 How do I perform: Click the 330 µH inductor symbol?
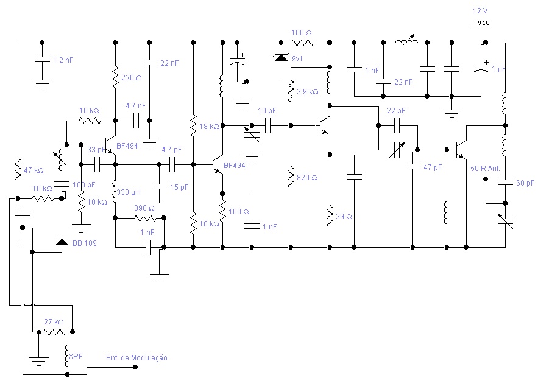(x=115, y=194)
